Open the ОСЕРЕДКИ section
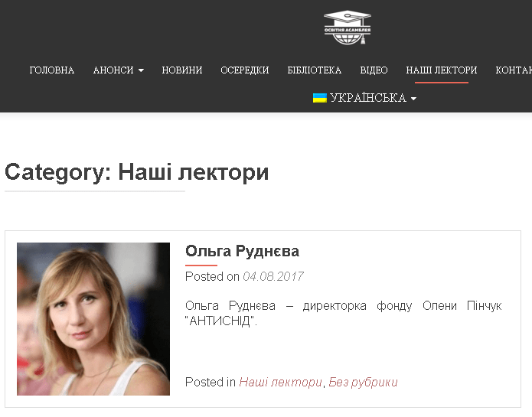 [x=245, y=70]
